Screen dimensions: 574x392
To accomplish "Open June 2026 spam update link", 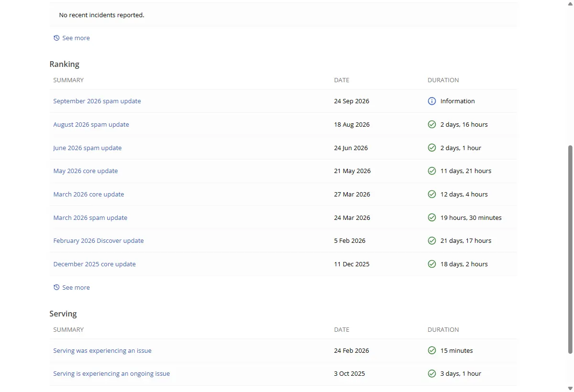I will [x=88, y=148].
